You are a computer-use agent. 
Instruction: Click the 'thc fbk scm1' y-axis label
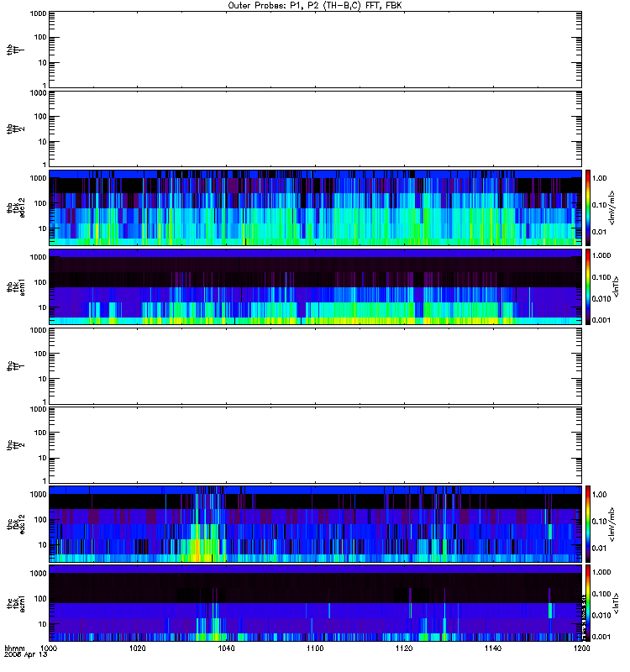[15, 603]
